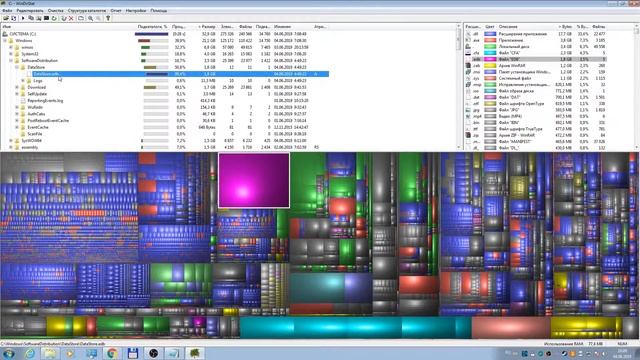The width and height of the screenshot is (640, 360).
Task: Click the yellow color swatch for .cab
Action: (x=490, y=66)
